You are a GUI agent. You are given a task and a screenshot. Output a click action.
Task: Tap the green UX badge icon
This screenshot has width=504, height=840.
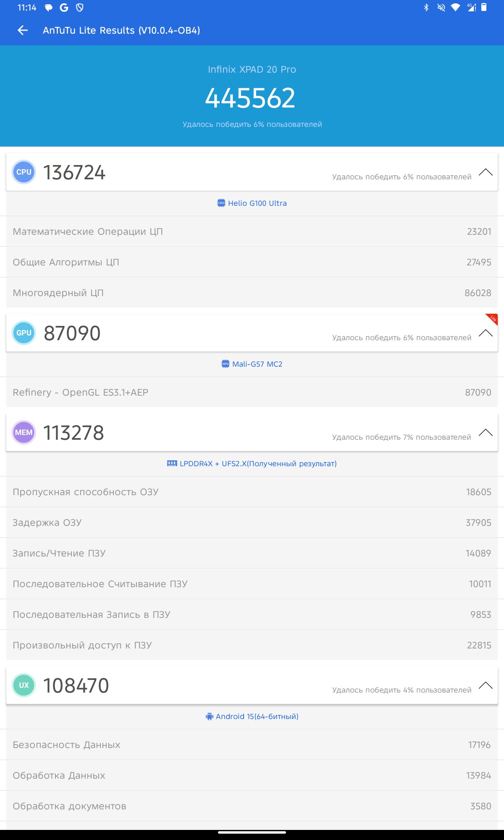[24, 685]
